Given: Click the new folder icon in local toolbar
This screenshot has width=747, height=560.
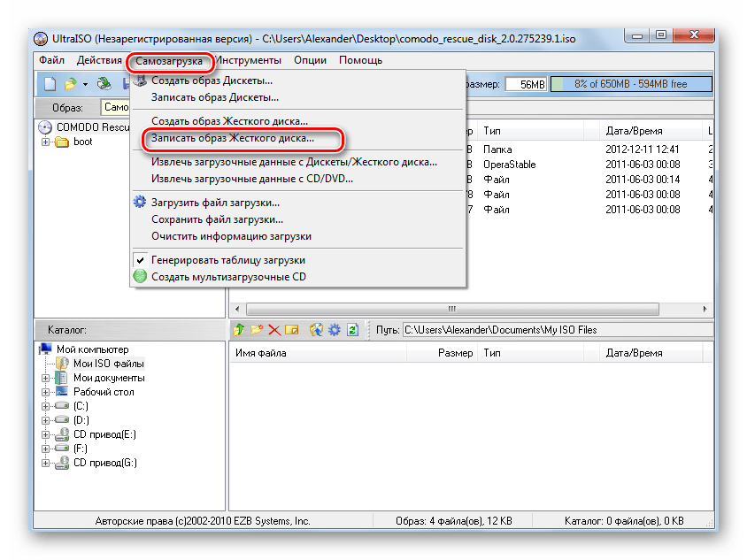Looking at the screenshot, I should pos(257,330).
